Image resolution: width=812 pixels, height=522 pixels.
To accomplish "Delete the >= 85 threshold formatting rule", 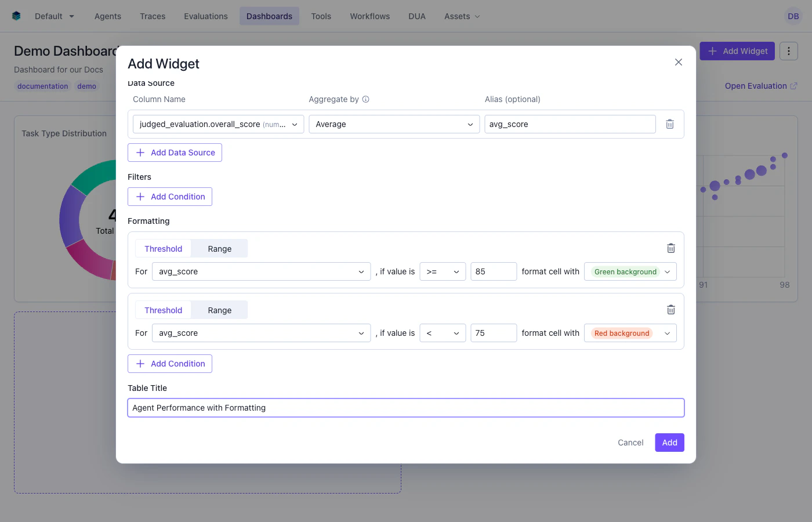I will [670, 248].
